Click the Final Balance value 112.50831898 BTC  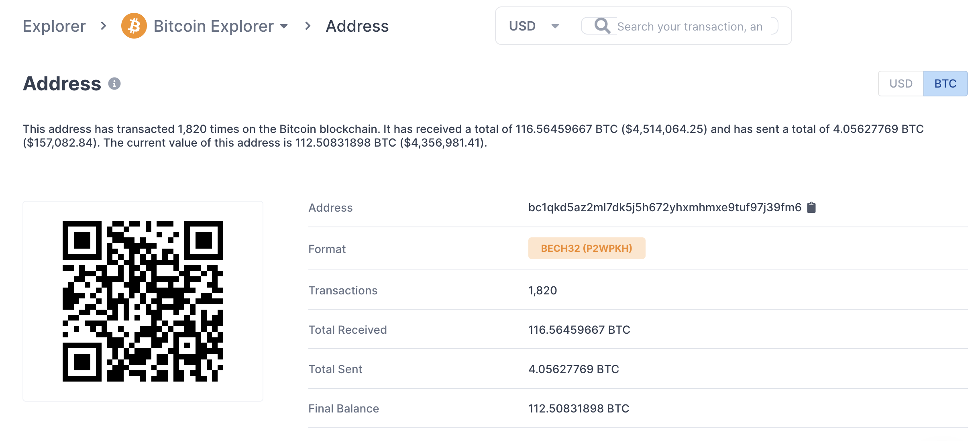579,408
